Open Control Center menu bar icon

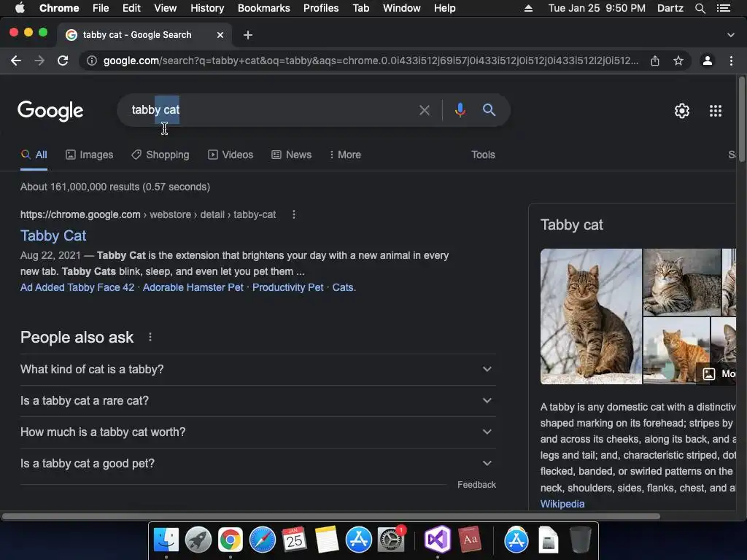pos(724,8)
